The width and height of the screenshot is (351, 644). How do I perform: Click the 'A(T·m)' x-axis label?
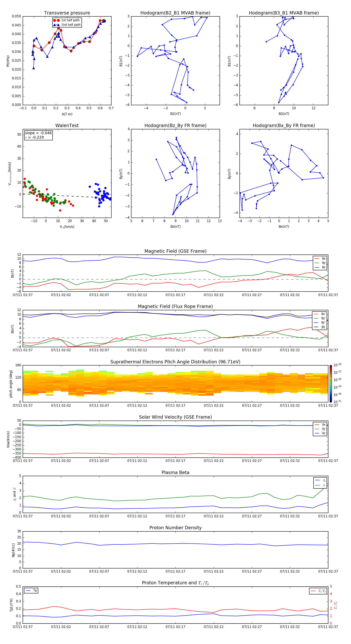coord(67,114)
